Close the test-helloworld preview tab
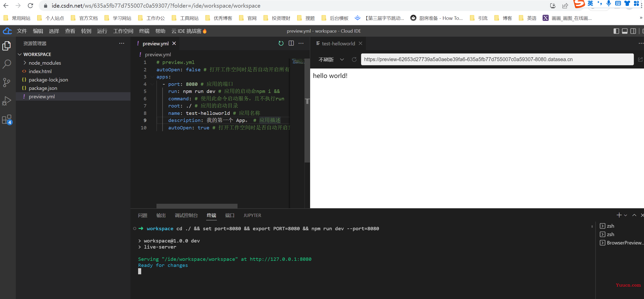 coord(360,43)
